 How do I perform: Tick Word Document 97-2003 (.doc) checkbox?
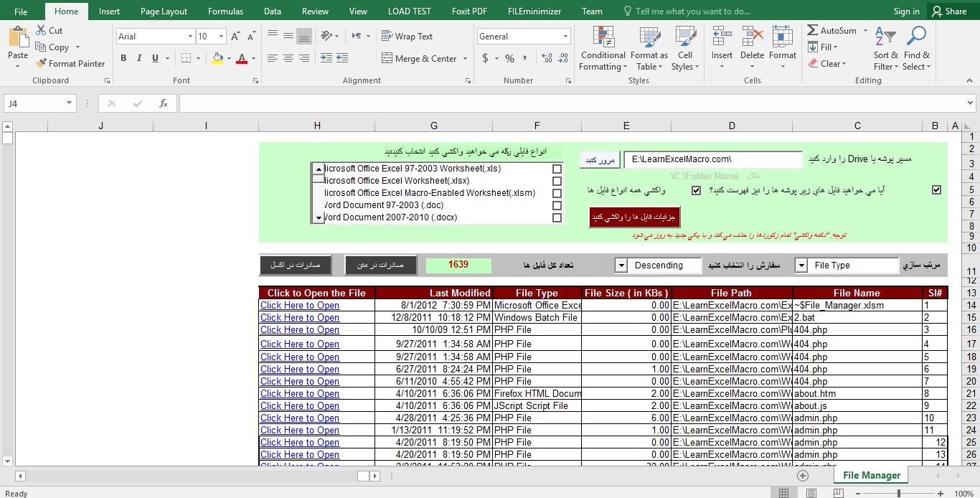pyautogui.click(x=557, y=206)
